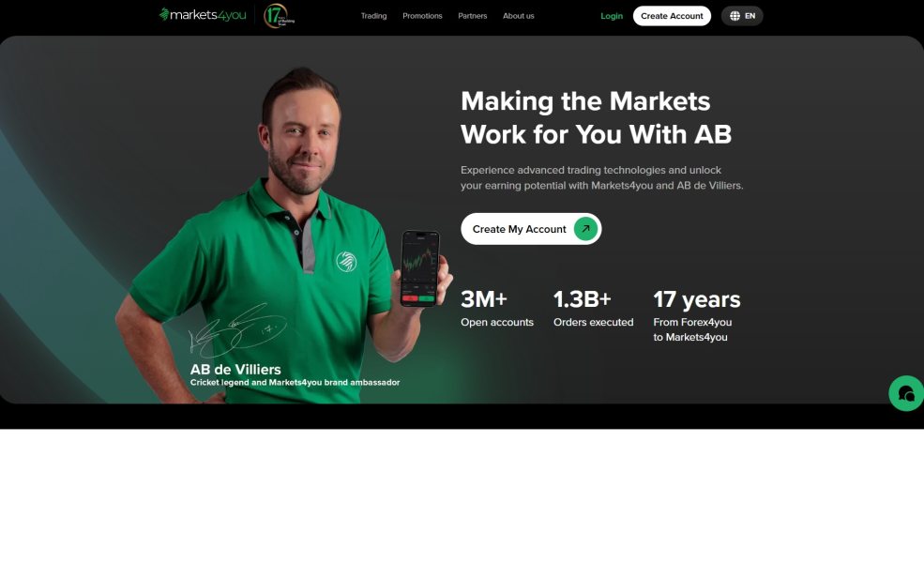The width and height of the screenshot is (924, 563).
Task: Click the gold 17 years anniversary badge
Action: 279,15
